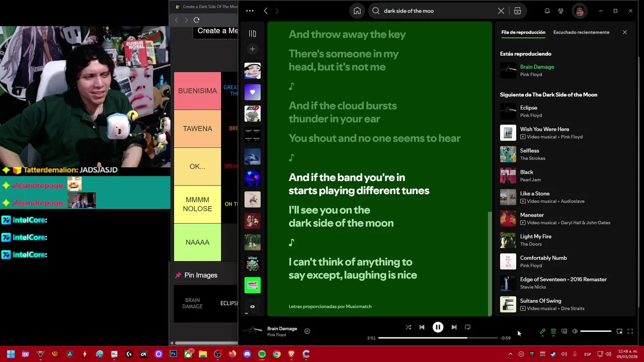Open Google Chrome from the taskbar
Image resolution: width=644 pixels, height=362 pixels.
pos(277,354)
